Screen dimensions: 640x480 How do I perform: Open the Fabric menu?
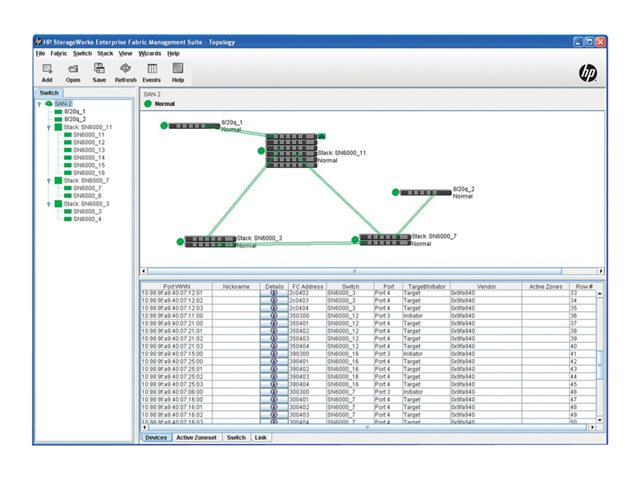(x=59, y=52)
